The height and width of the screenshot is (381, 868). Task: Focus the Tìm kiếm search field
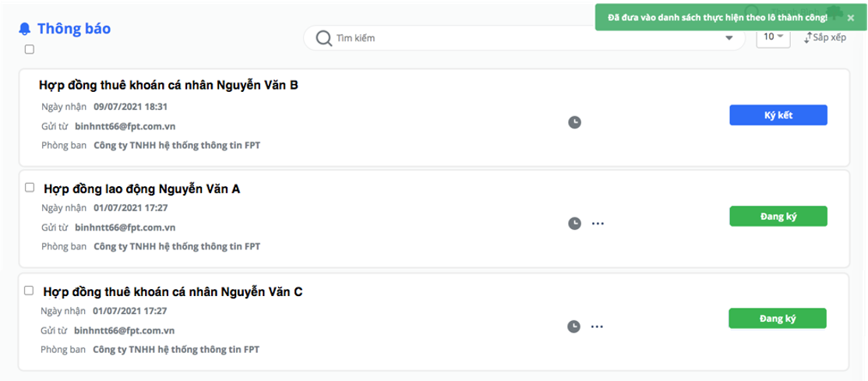(x=524, y=38)
